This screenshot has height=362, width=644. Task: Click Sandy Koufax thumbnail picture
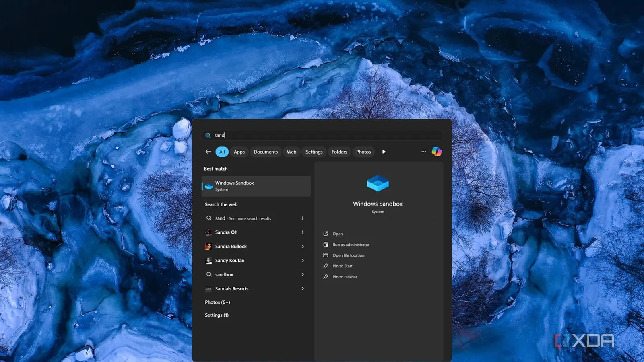coord(208,261)
